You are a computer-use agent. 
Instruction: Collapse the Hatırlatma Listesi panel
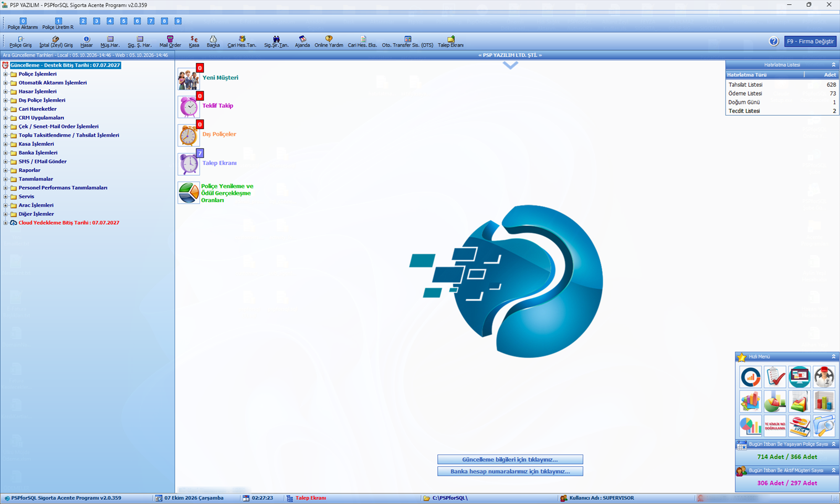(x=833, y=65)
